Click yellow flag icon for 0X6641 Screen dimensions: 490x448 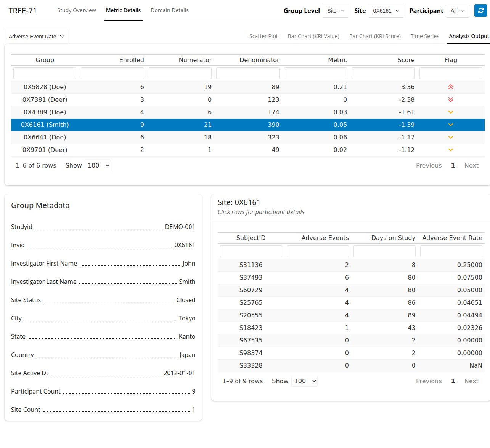click(x=450, y=137)
